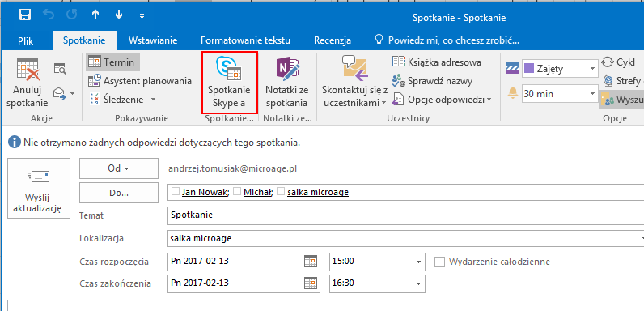Open Książka adresowa
Image resolution: width=644 pixels, height=311 pixels.
point(436,62)
